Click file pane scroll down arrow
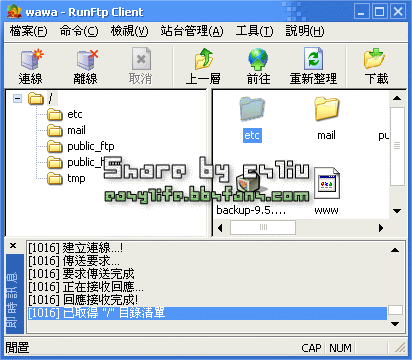 pos(397,211)
